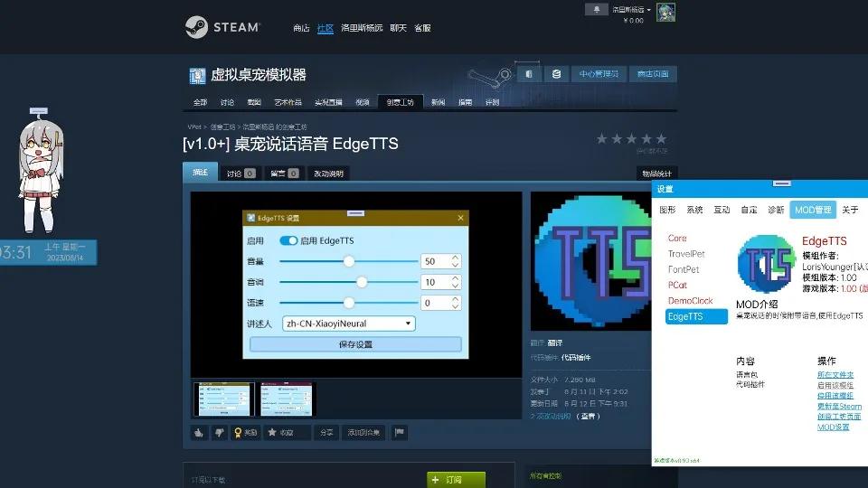Click the 添加到合集 button
This screenshot has height=488, width=868.
(x=363, y=432)
